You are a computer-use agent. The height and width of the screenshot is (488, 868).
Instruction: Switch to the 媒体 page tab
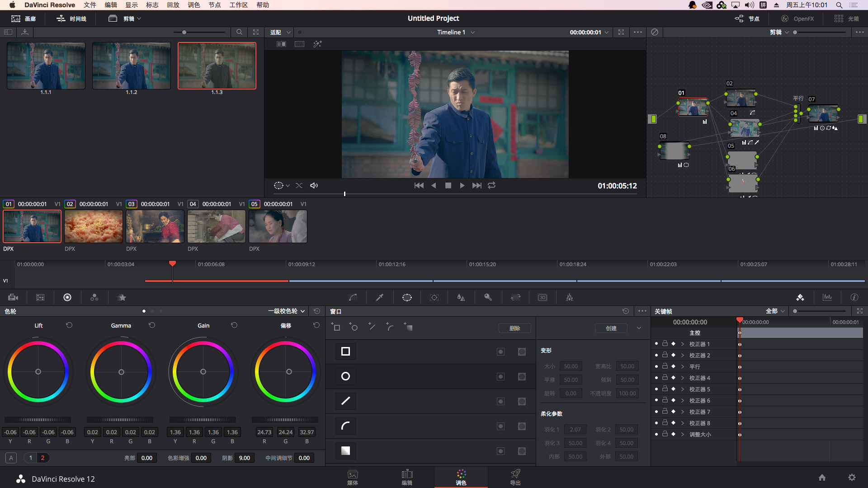[x=353, y=477]
